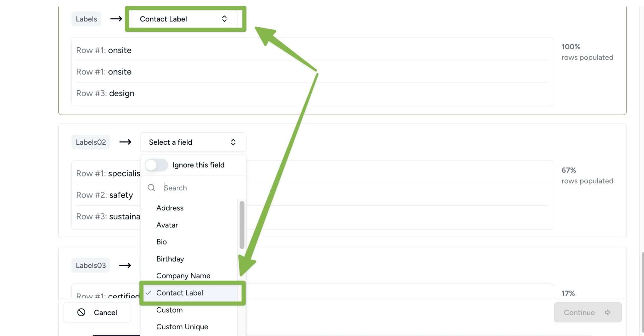Click the Cancel circle-slash icon

(x=81, y=312)
